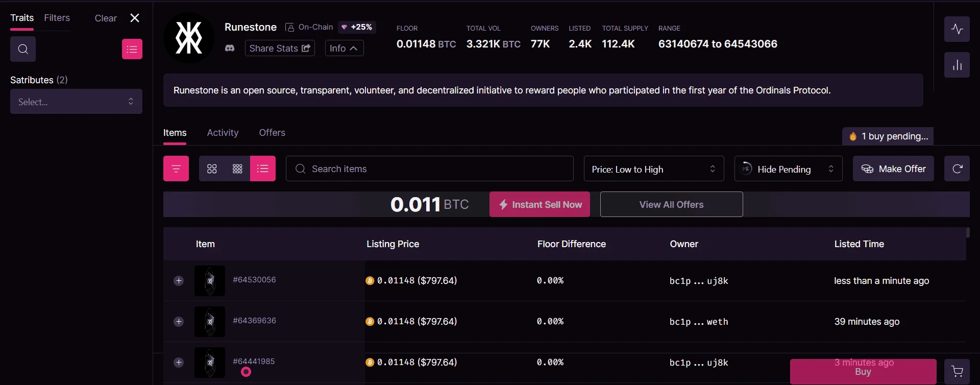Screen dimensions: 980x385
Task: Click the activity pulse chart icon
Action: pyautogui.click(x=957, y=29)
